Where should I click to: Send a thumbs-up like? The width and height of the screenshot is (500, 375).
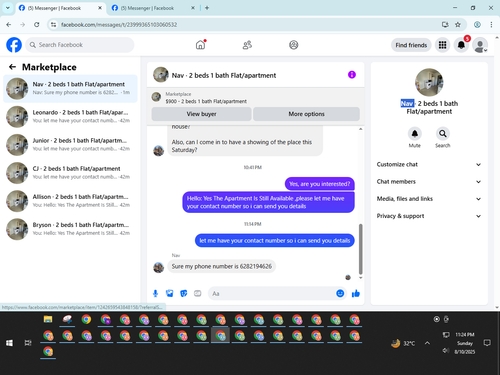[x=356, y=293]
